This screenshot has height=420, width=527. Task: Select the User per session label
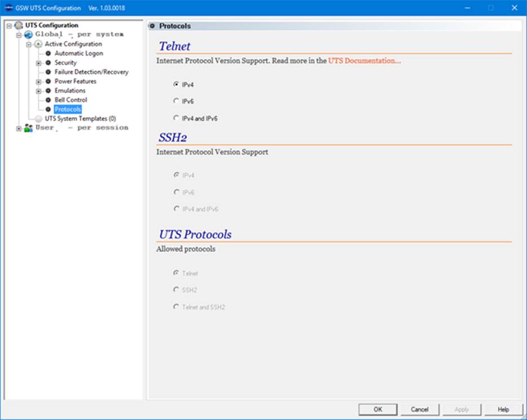click(82, 128)
